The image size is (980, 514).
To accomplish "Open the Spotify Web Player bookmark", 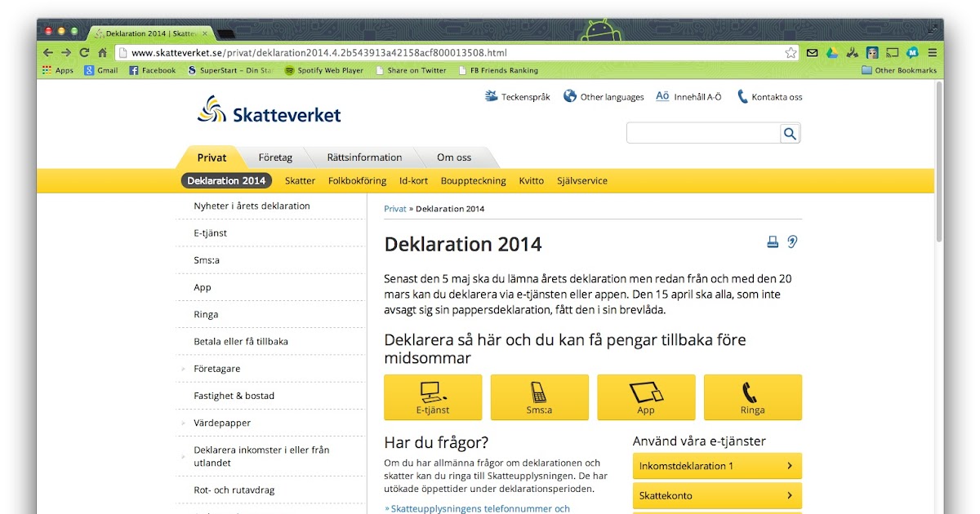I will [324, 70].
